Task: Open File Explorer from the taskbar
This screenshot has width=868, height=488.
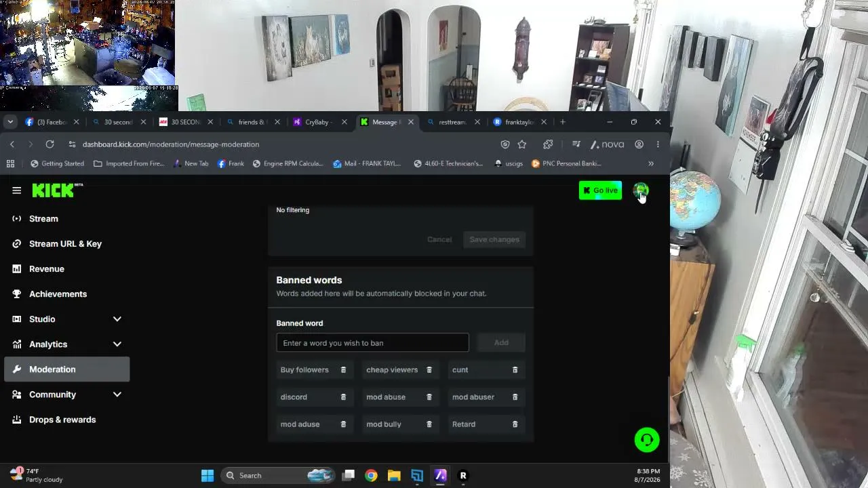Action: (x=394, y=476)
